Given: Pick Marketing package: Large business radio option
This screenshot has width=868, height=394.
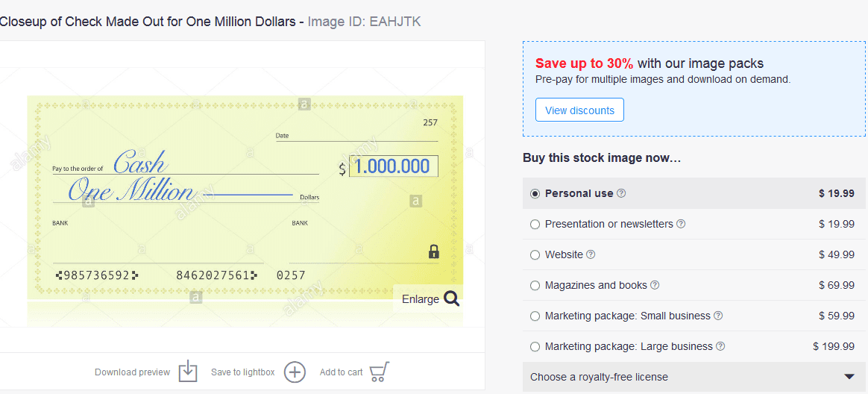Looking at the screenshot, I should [535, 346].
